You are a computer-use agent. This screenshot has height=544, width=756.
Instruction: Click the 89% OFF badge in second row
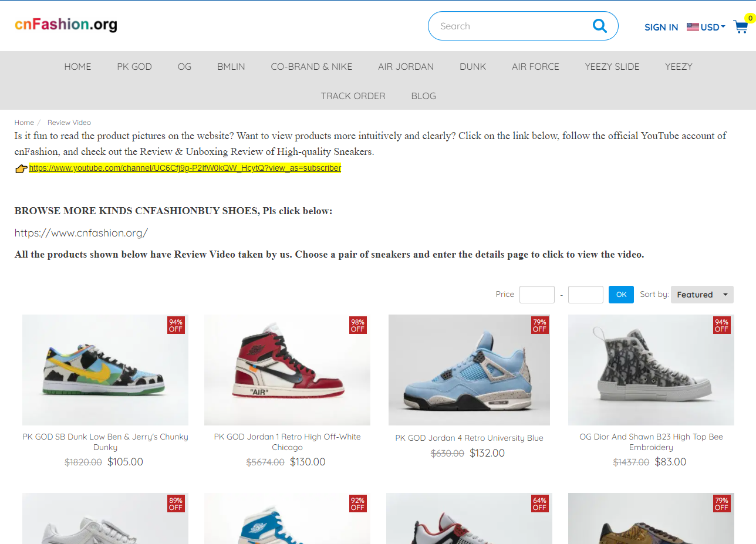[176, 504]
